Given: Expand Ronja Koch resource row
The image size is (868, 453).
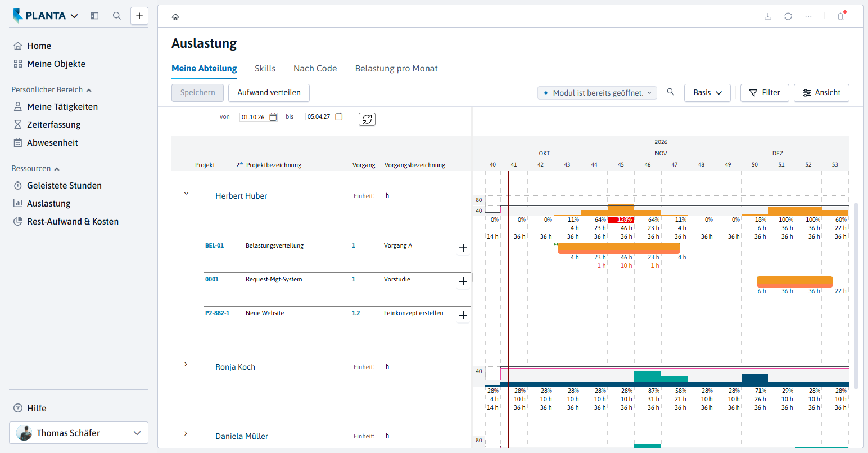Looking at the screenshot, I should pos(186,365).
